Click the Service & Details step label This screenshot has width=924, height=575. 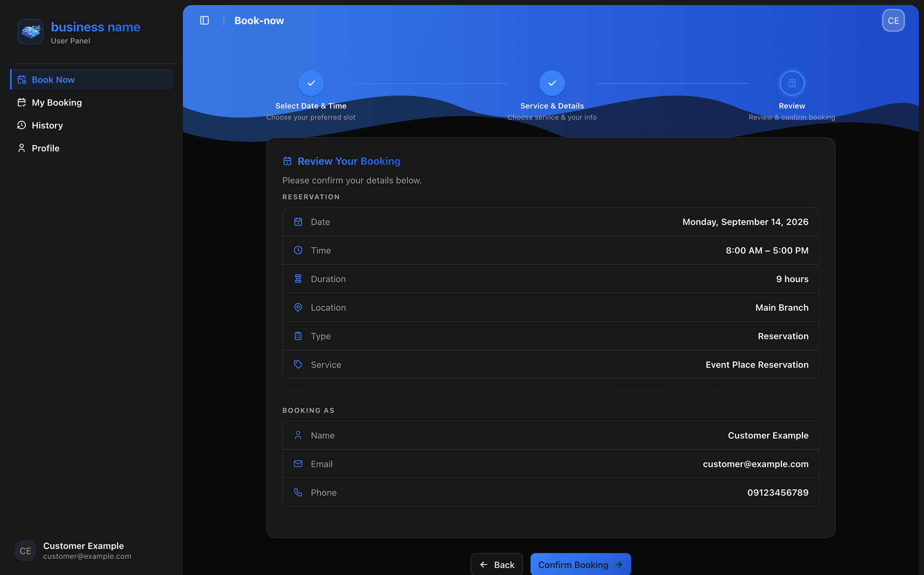(x=552, y=106)
